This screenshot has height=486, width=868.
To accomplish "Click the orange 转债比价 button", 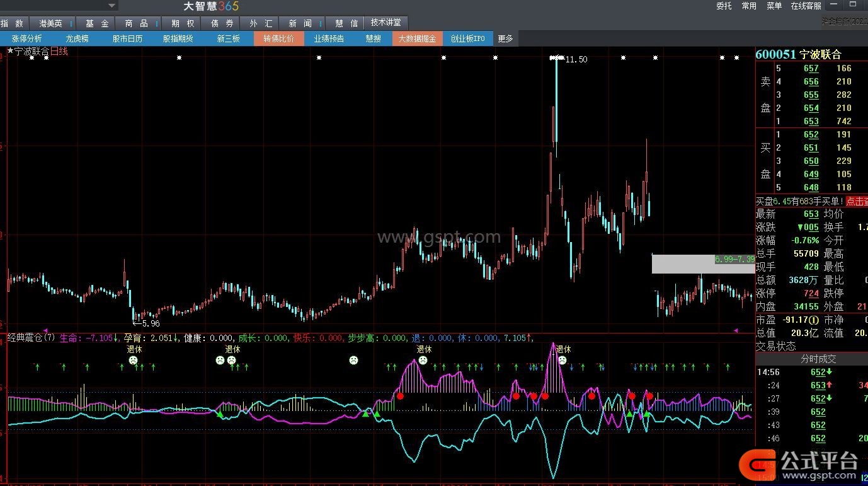I will point(278,38).
